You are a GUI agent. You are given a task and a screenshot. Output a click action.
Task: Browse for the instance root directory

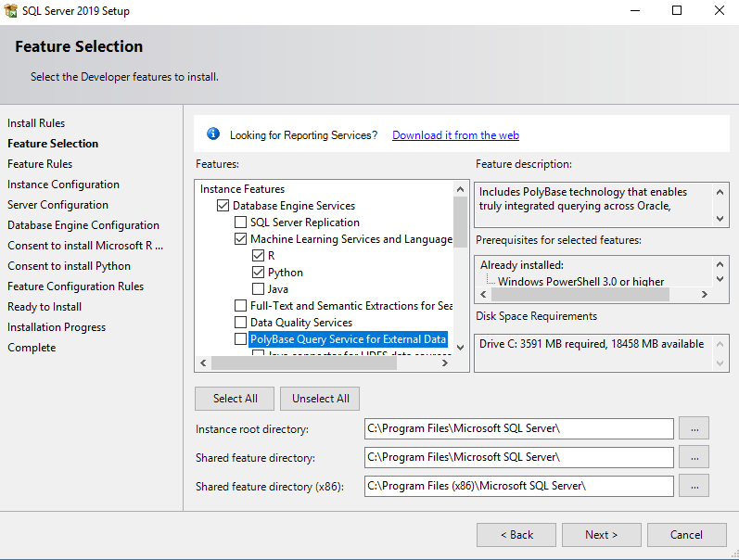pos(694,428)
